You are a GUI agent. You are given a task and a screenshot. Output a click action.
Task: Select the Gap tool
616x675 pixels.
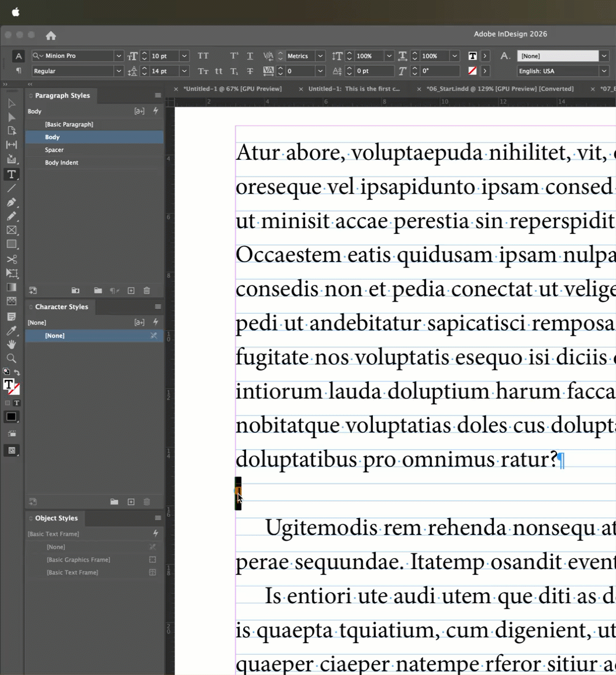(x=12, y=145)
